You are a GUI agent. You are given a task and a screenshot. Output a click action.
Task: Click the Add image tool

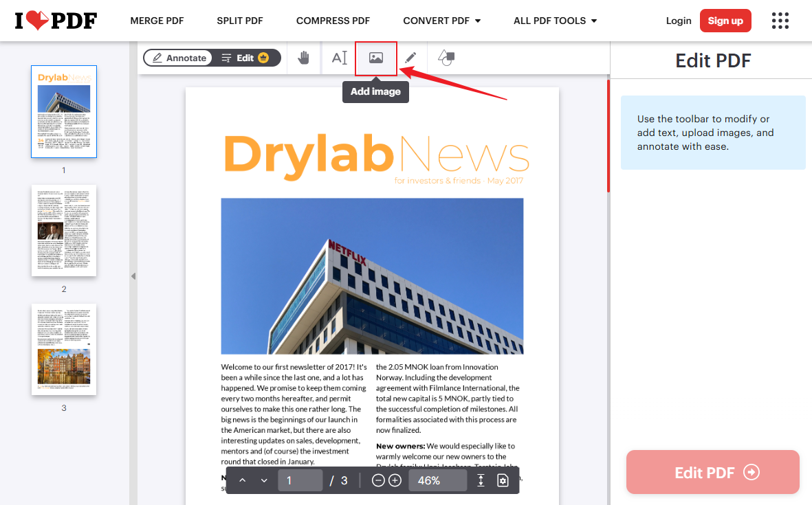pyautogui.click(x=376, y=58)
